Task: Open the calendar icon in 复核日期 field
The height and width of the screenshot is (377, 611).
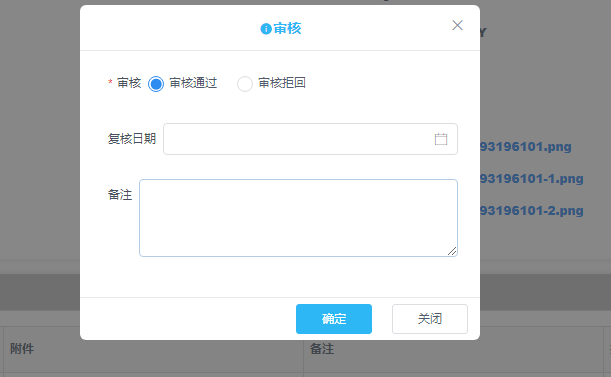Action: pos(441,139)
